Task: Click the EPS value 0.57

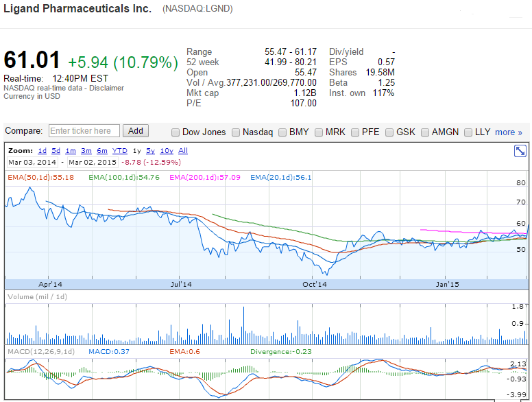Action: tap(386, 62)
